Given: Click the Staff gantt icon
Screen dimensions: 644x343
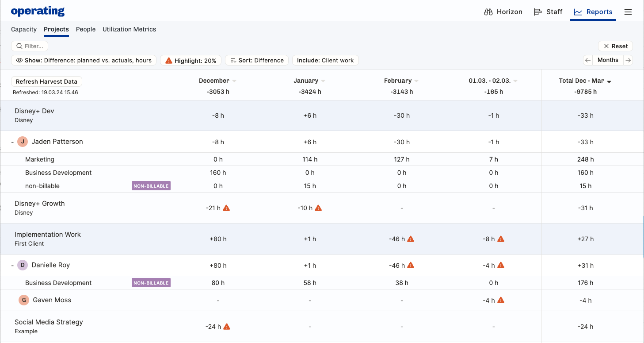Looking at the screenshot, I should [537, 12].
